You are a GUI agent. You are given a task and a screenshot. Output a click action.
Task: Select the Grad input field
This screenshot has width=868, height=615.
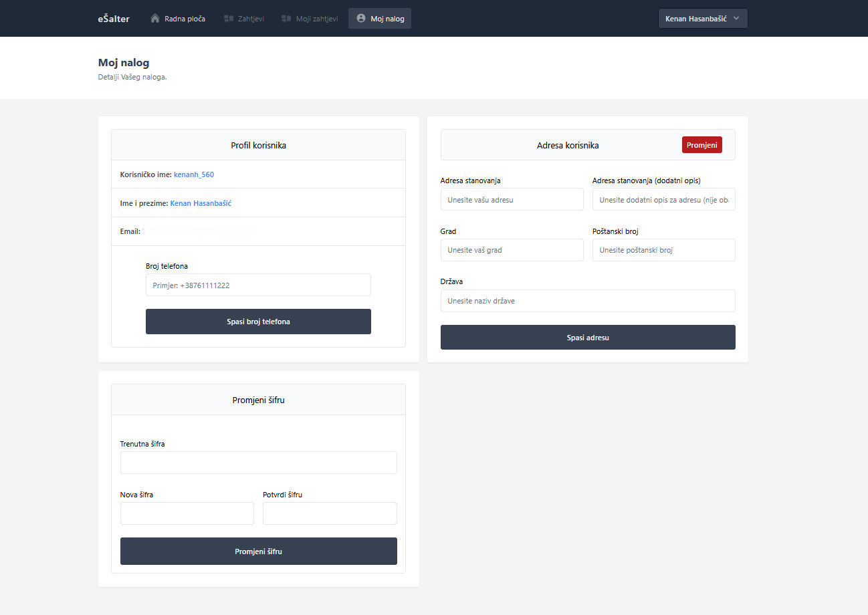point(512,250)
